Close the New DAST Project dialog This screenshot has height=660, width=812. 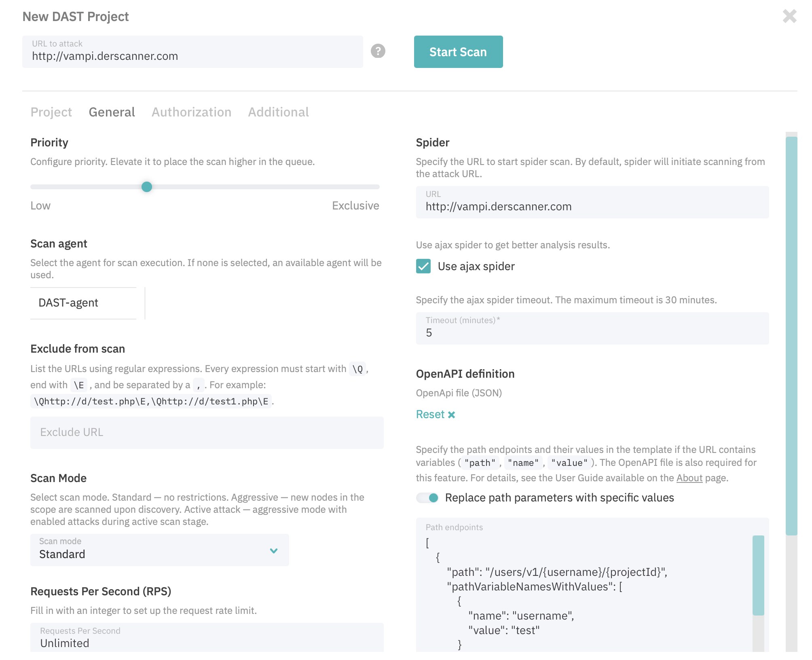point(789,16)
